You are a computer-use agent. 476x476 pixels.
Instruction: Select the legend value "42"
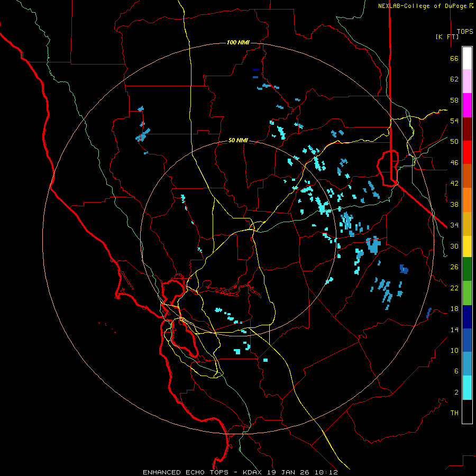tap(454, 184)
